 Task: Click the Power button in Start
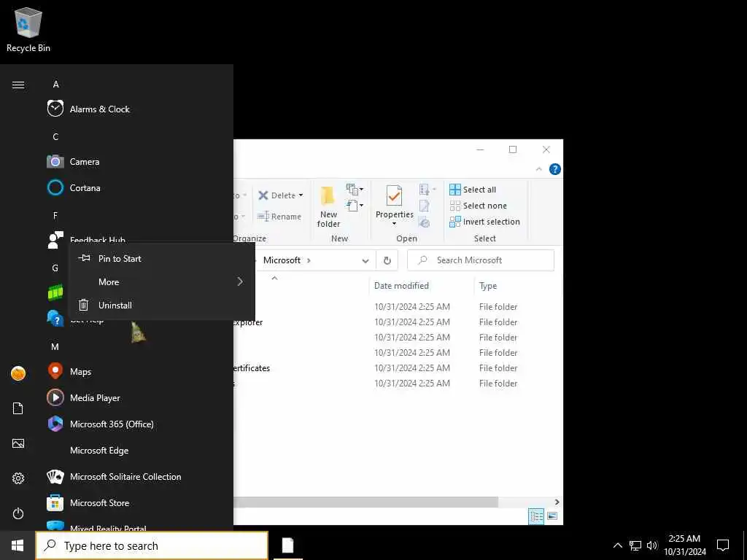[18, 513]
